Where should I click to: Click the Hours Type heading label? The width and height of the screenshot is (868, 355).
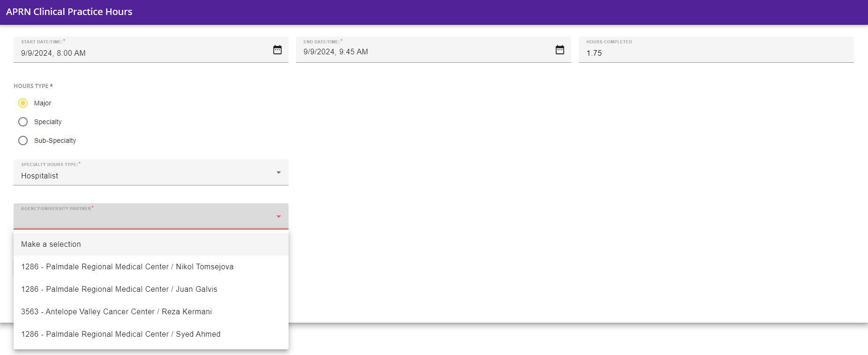pyautogui.click(x=33, y=86)
